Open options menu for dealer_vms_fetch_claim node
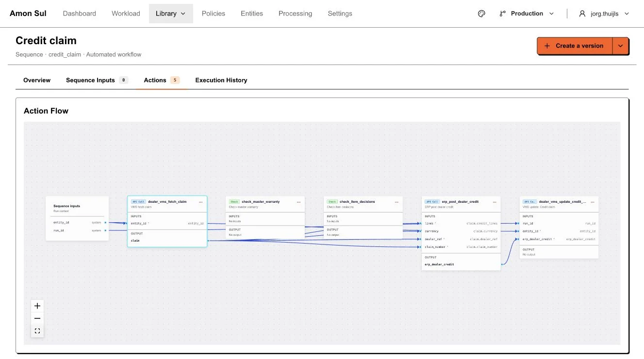 click(x=200, y=202)
